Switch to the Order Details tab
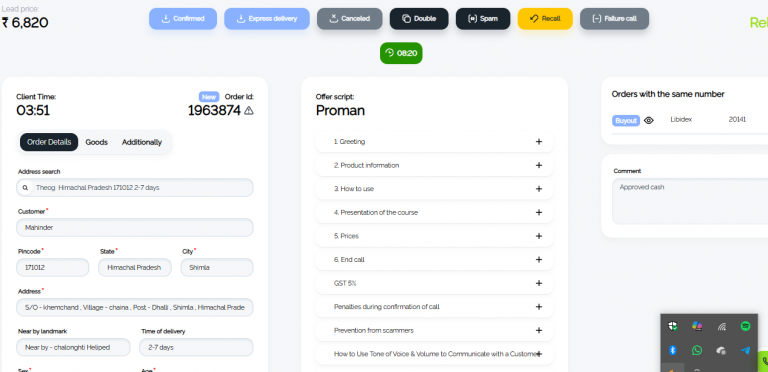The width and height of the screenshot is (768, 372). tap(49, 142)
